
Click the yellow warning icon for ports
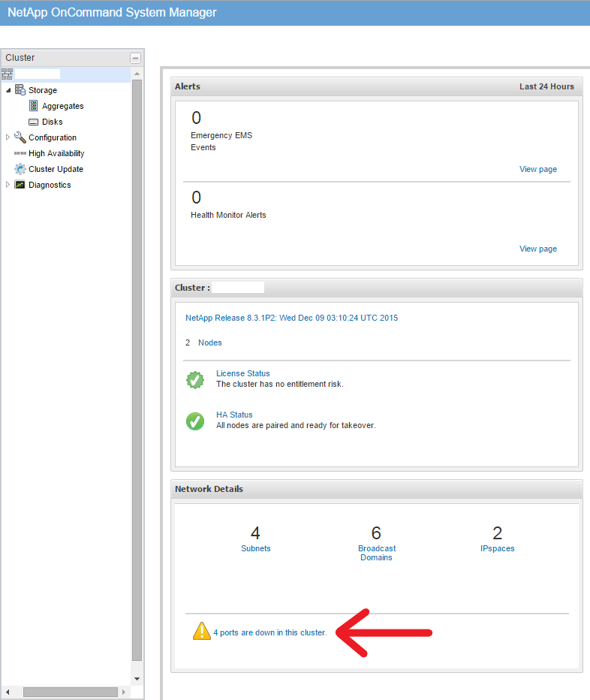tap(202, 632)
